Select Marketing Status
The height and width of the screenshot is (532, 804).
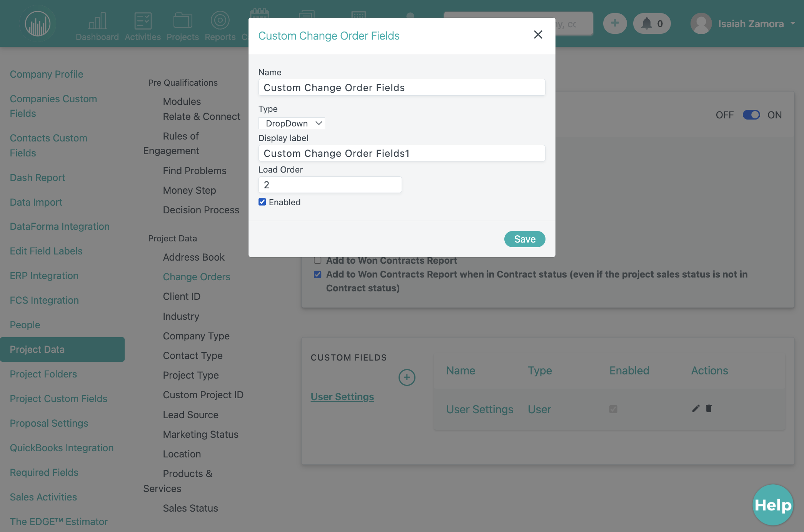coord(201,434)
